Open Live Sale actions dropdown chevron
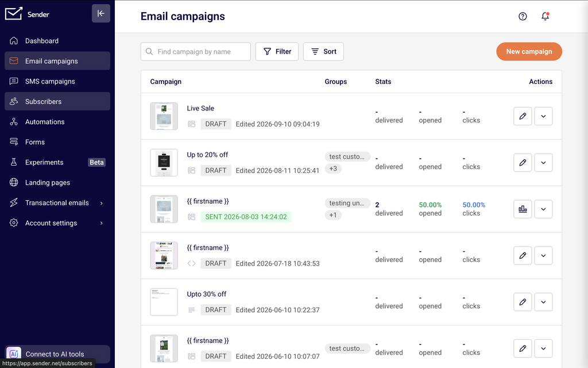Screen dimensions: 588x368 click(x=543, y=116)
